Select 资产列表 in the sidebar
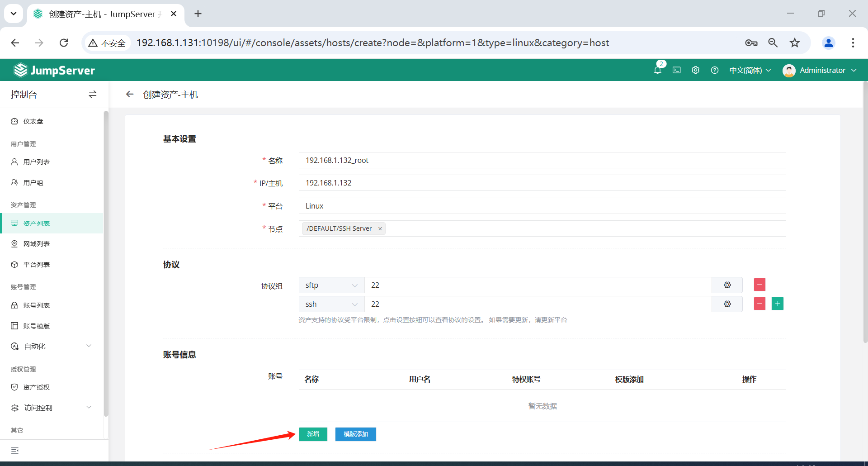The width and height of the screenshot is (868, 466). (52, 223)
